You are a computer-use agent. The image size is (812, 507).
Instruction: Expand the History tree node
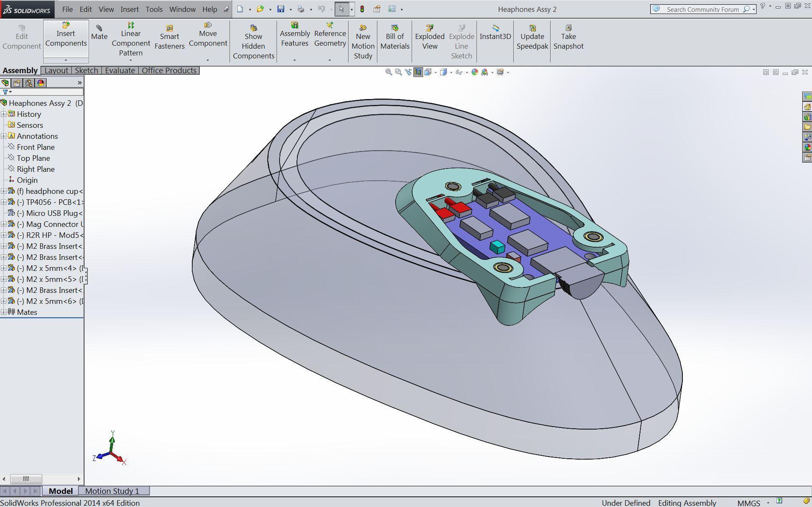pyautogui.click(x=3, y=114)
